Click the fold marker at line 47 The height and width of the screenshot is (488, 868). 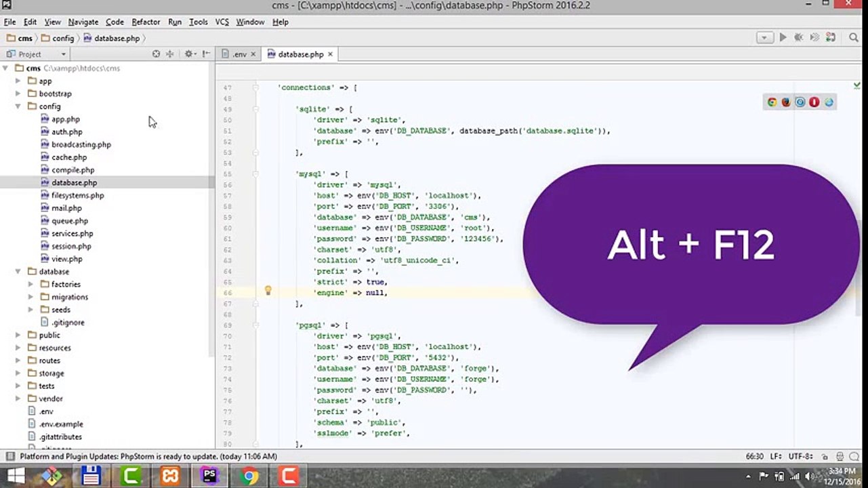pos(255,87)
